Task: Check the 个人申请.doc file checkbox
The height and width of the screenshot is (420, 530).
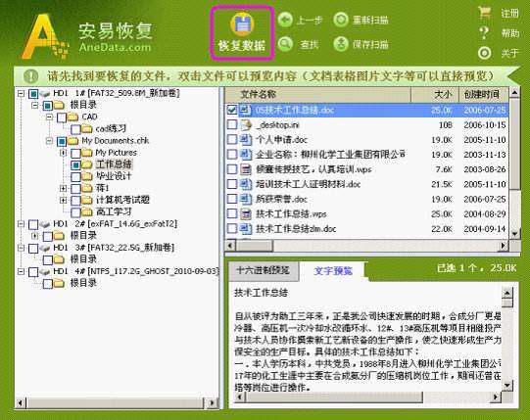Action: click(232, 139)
